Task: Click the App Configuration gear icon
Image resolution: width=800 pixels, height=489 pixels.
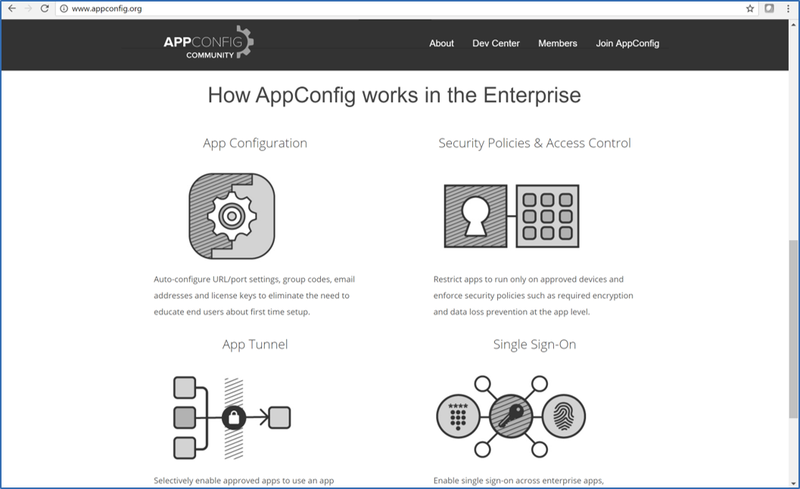Action: [x=232, y=216]
